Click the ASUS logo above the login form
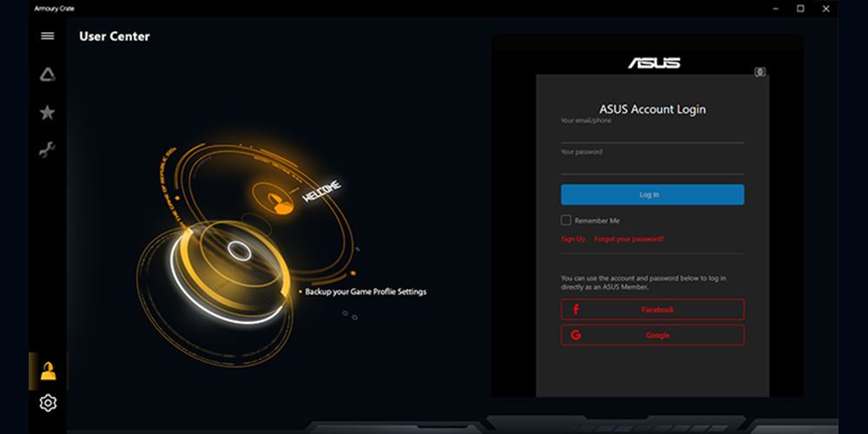Image resolution: width=868 pixels, height=434 pixels. pos(654,62)
